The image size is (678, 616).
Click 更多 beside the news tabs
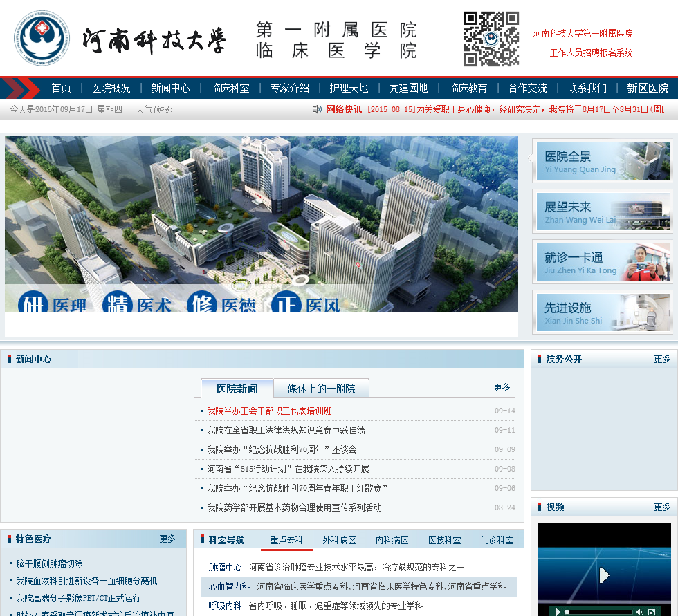point(502,387)
